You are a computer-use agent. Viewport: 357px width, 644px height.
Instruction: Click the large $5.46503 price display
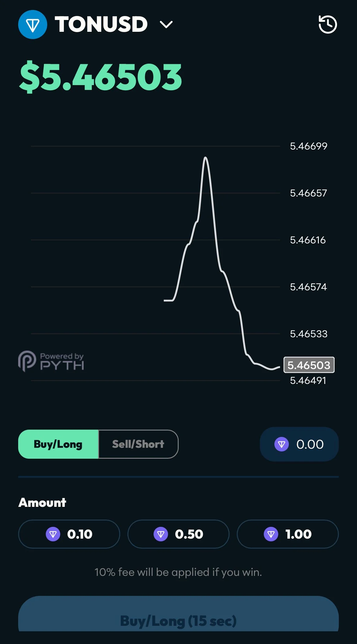[x=101, y=77]
